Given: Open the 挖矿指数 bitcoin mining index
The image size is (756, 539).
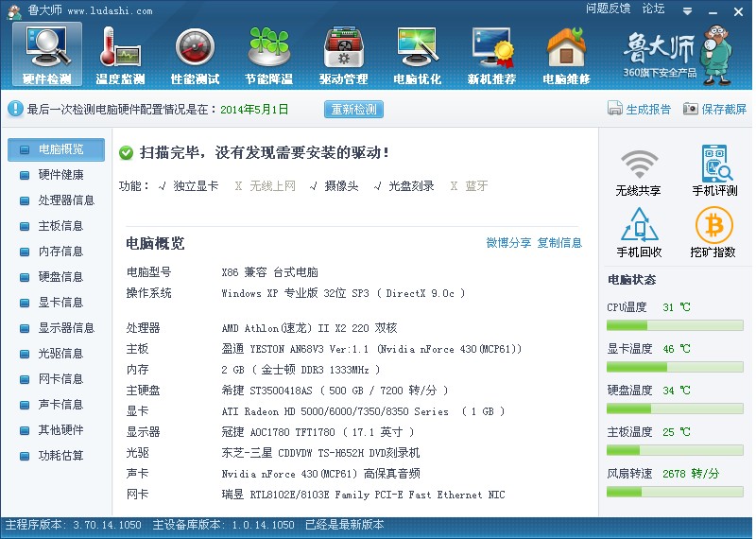Looking at the screenshot, I should [x=714, y=233].
